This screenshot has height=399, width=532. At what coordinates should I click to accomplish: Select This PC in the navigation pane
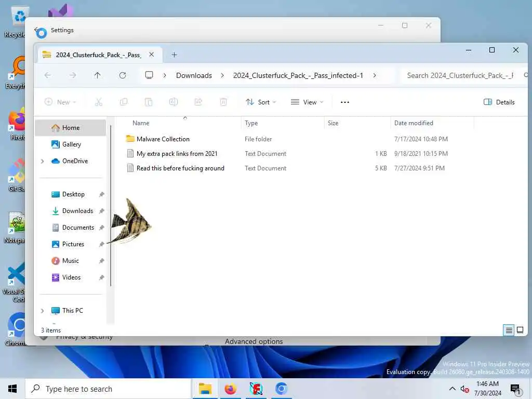[71, 311]
